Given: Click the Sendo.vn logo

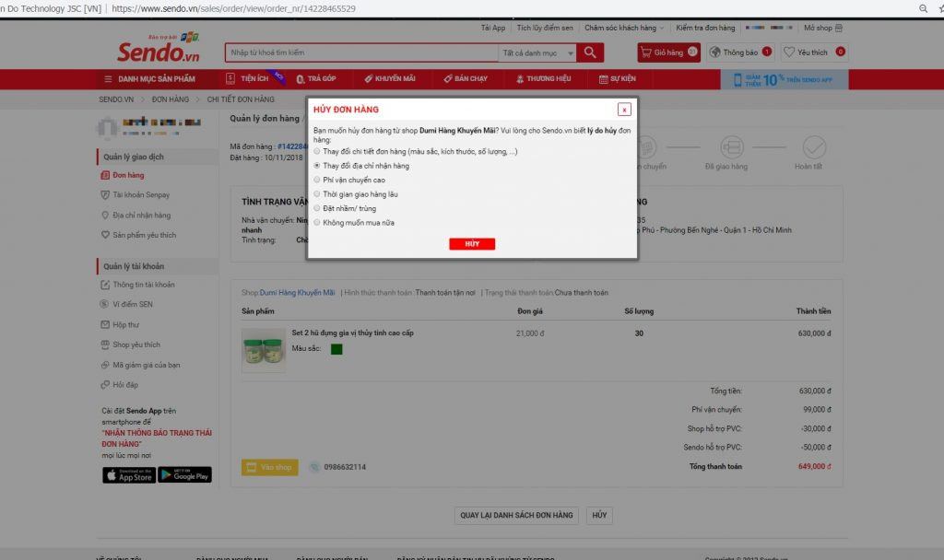Looking at the screenshot, I should click(156, 52).
